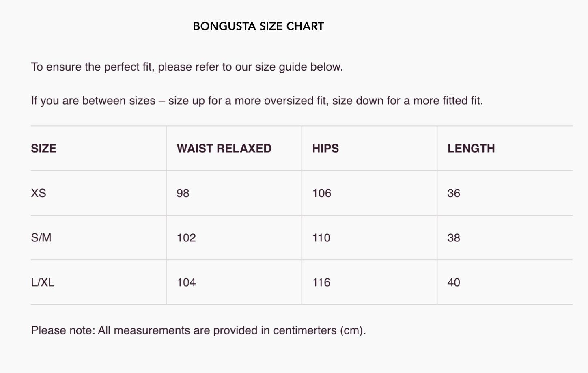
Task: Click the S/M length value 38
Action: (x=454, y=238)
